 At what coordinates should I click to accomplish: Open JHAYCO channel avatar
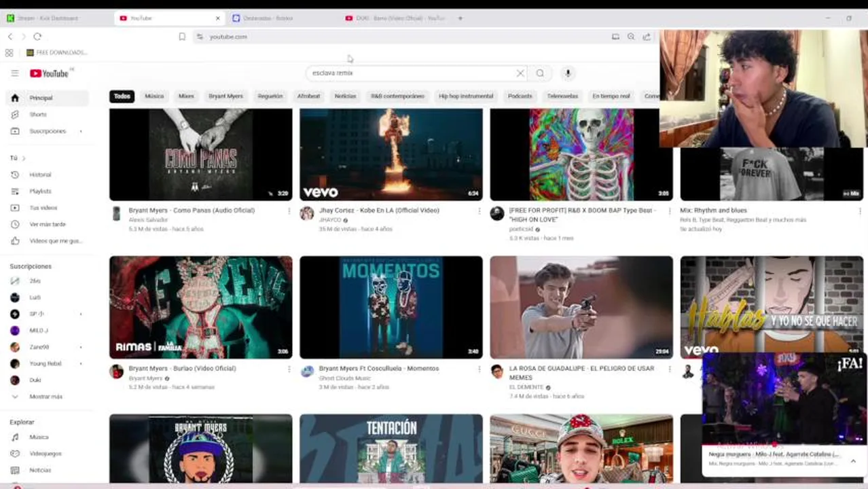(307, 214)
